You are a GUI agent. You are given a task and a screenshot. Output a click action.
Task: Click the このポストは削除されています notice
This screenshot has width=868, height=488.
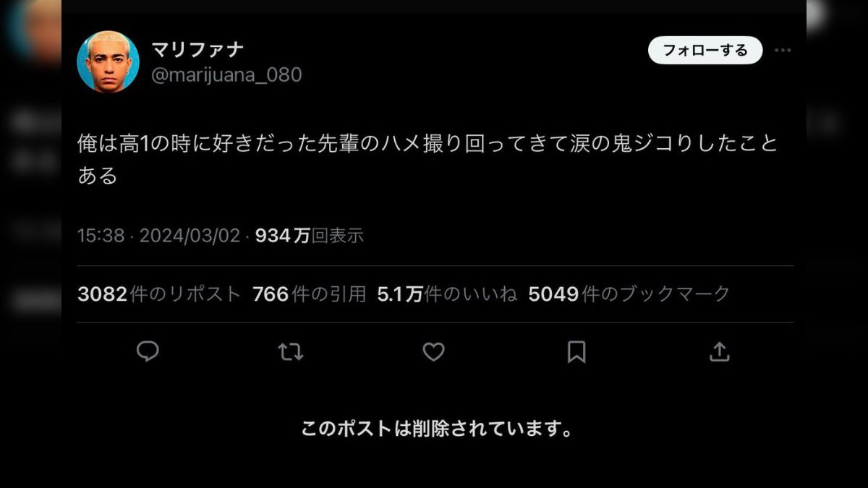click(437, 429)
